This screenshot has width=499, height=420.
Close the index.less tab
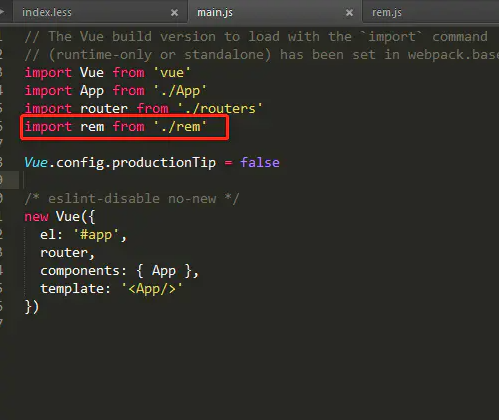tap(174, 13)
